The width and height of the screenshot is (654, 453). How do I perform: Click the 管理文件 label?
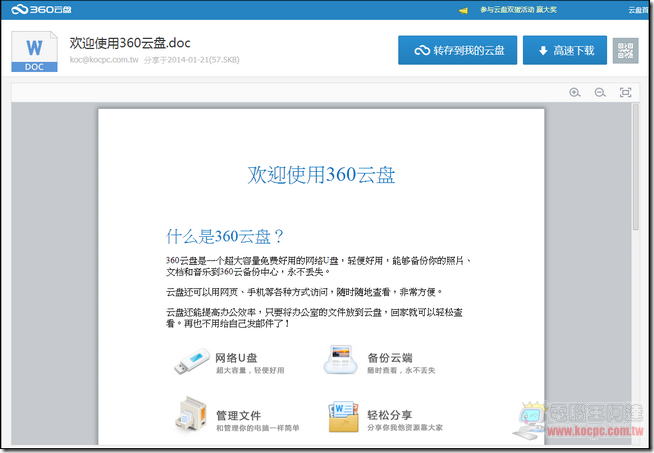(238, 415)
